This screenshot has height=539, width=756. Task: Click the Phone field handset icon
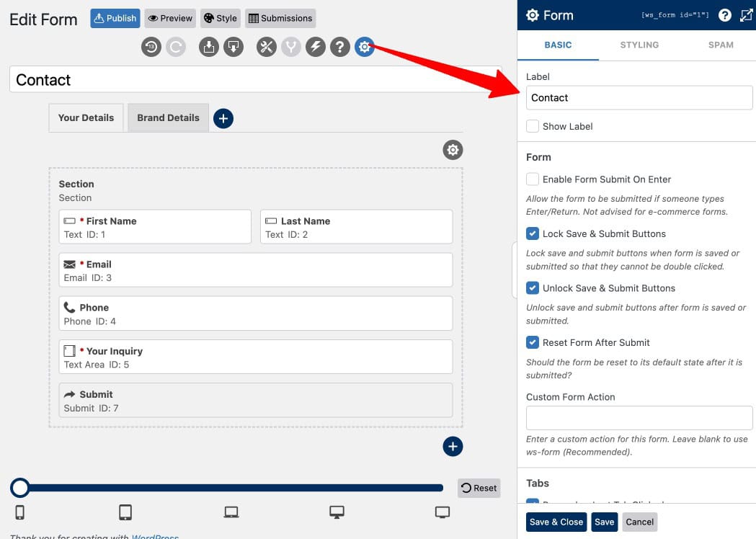click(69, 307)
